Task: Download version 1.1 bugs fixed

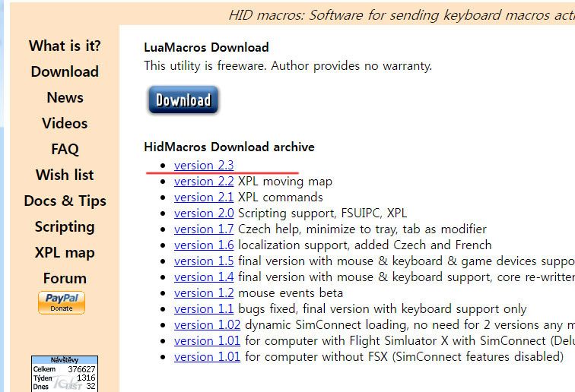Action: 204,309
